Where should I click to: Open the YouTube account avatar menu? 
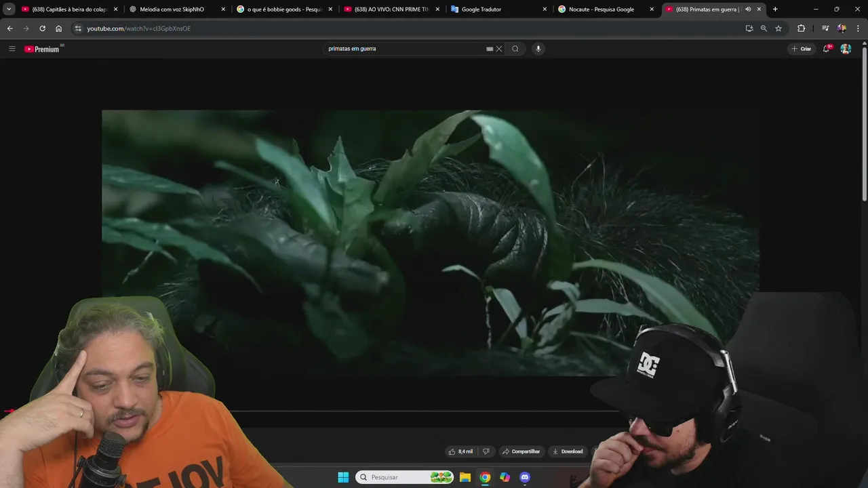click(x=846, y=49)
